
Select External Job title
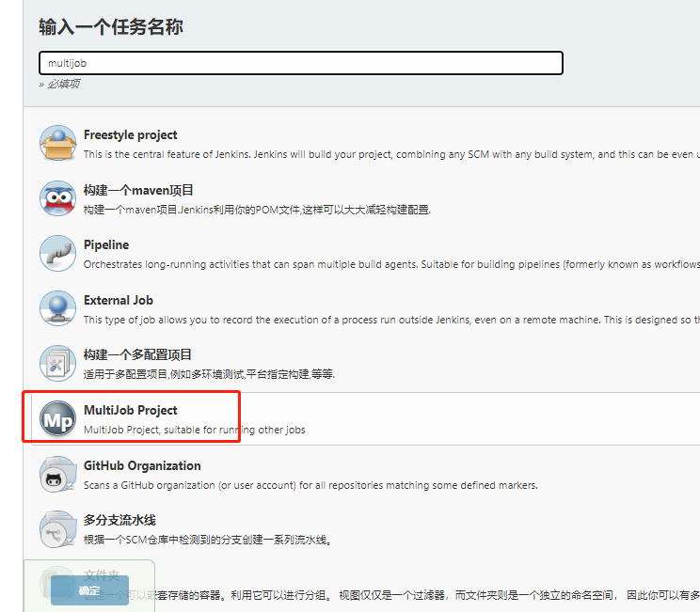[119, 300]
